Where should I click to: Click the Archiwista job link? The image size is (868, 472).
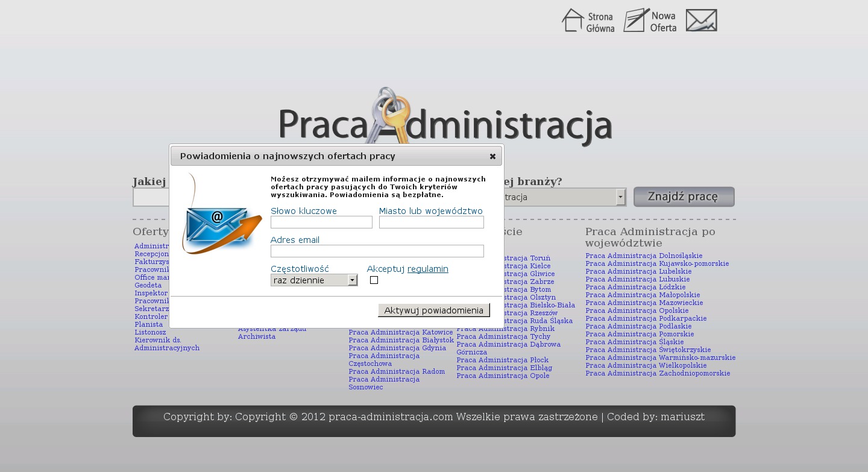[256, 336]
